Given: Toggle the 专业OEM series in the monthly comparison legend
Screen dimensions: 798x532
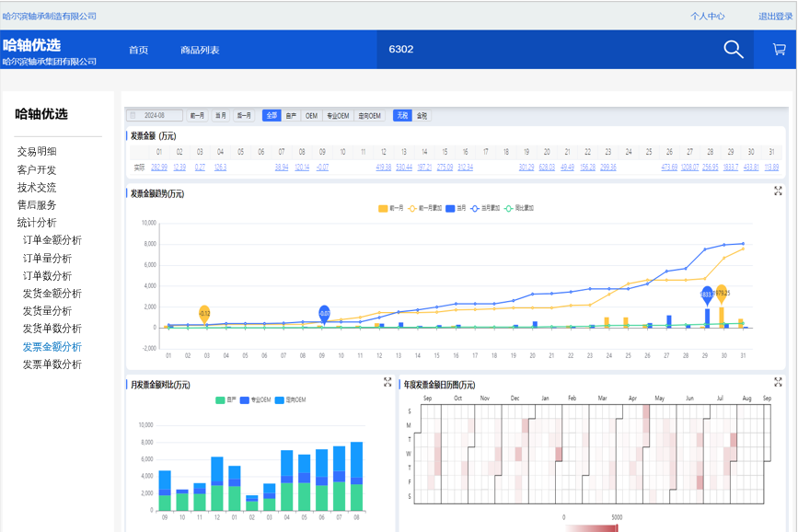Looking at the screenshot, I should (x=256, y=400).
